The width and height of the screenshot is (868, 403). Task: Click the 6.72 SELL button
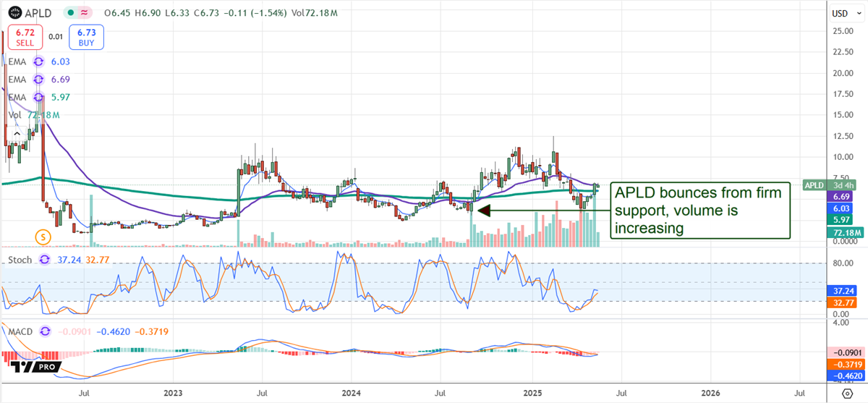pyautogui.click(x=25, y=38)
